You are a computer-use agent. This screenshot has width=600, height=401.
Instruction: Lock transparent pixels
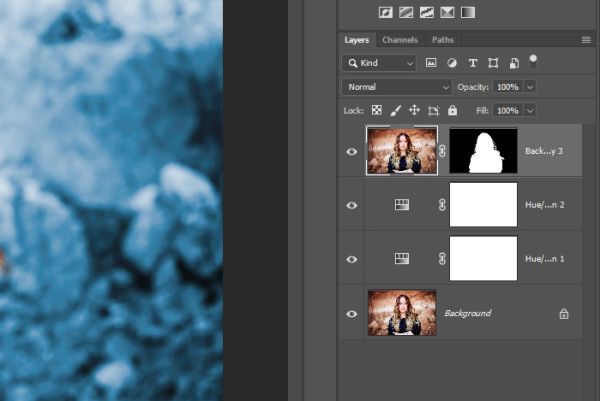tap(377, 111)
